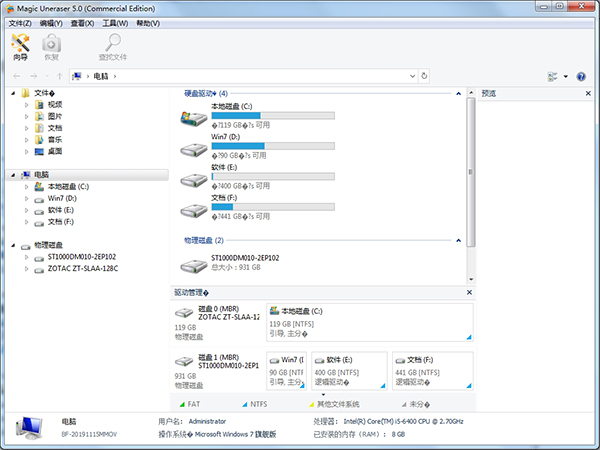Click the computer icon in address bar
This screenshot has height=450, width=600.
point(77,76)
